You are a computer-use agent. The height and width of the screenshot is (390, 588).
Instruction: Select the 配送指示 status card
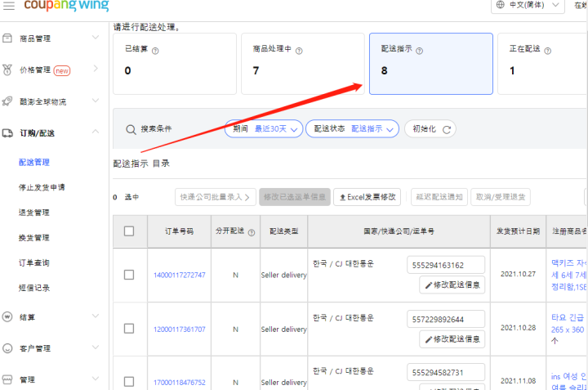(431, 64)
